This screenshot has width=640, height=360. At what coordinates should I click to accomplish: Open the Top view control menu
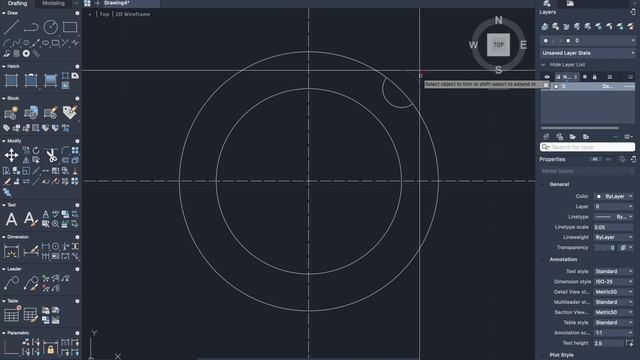click(x=104, y=14)
